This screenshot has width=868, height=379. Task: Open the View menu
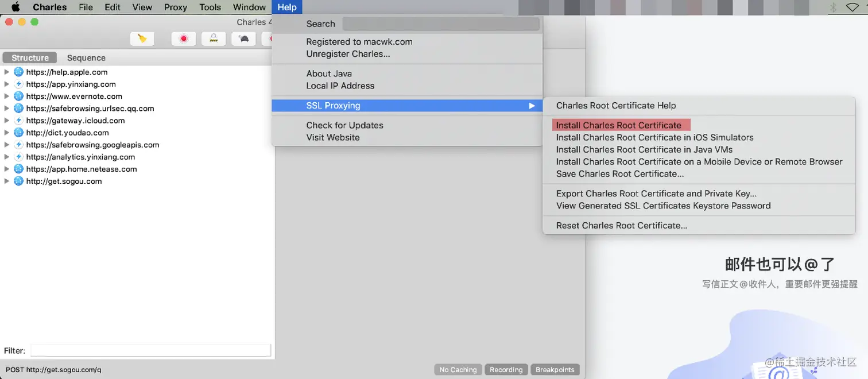coord(142,7)
